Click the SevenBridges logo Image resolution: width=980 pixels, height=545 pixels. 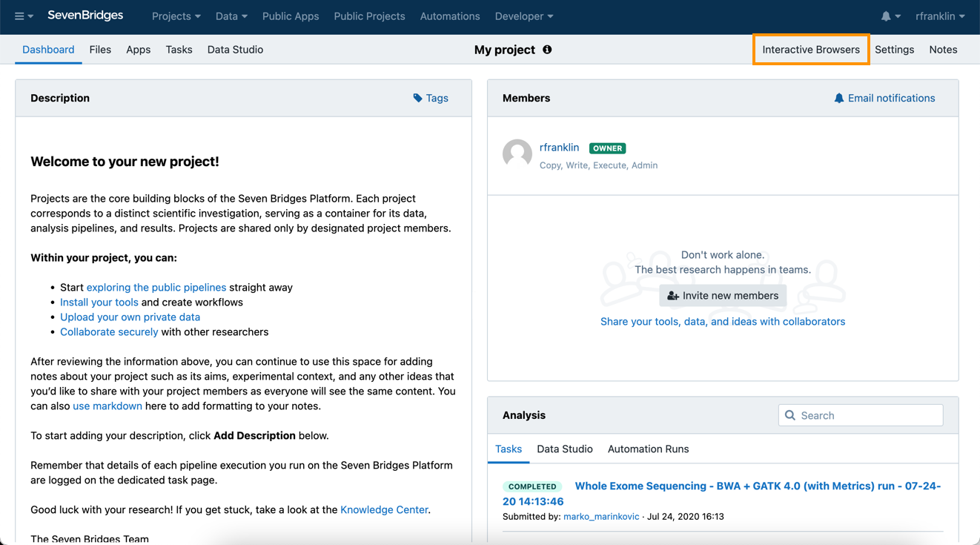[85, 16]
